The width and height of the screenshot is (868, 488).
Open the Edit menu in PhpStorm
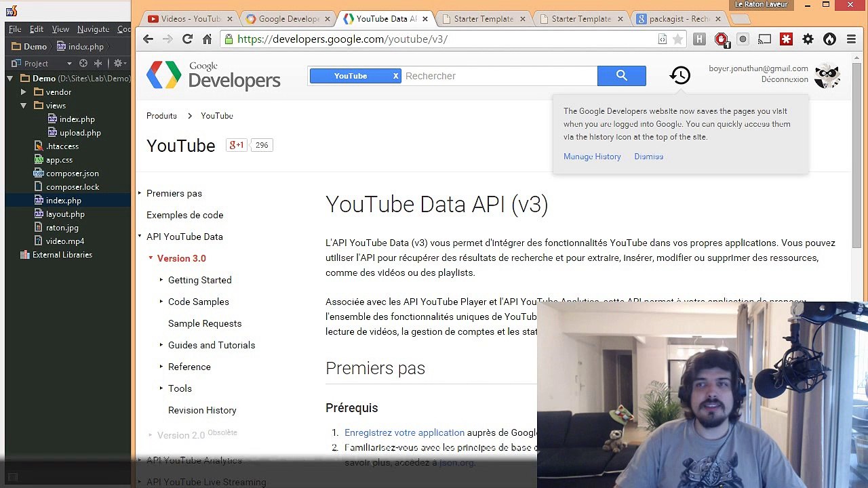pos(37,29)
